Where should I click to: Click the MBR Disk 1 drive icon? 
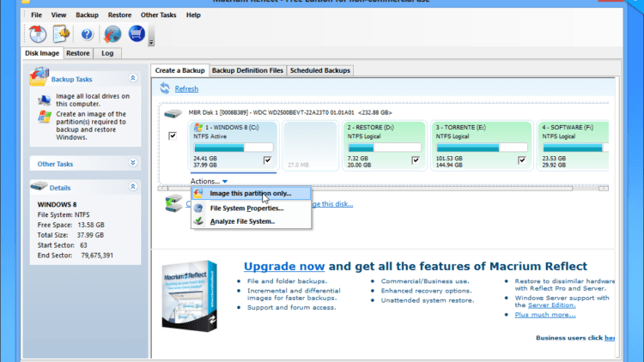[173, 112]
